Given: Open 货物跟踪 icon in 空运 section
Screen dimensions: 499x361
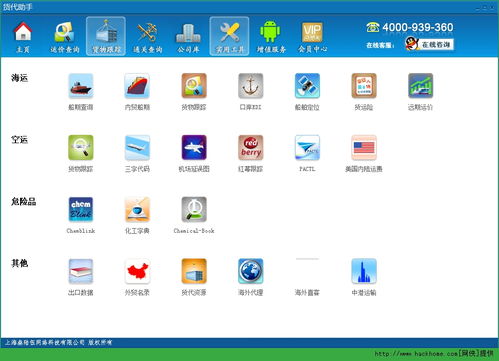Looking at the screenshot, I should coord(81,147).
